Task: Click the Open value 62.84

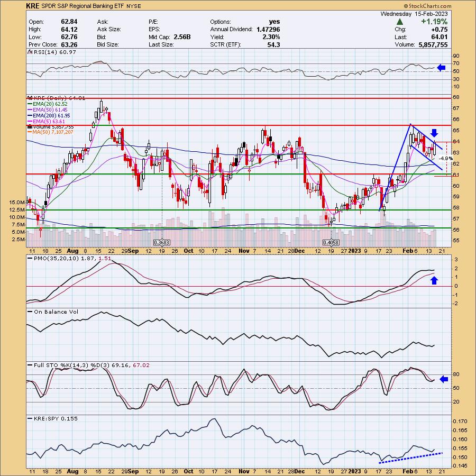Action: click(69, 22)
